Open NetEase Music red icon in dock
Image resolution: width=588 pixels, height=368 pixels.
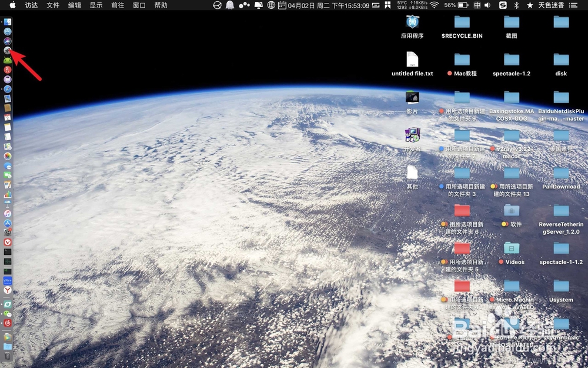pos(8,323)
